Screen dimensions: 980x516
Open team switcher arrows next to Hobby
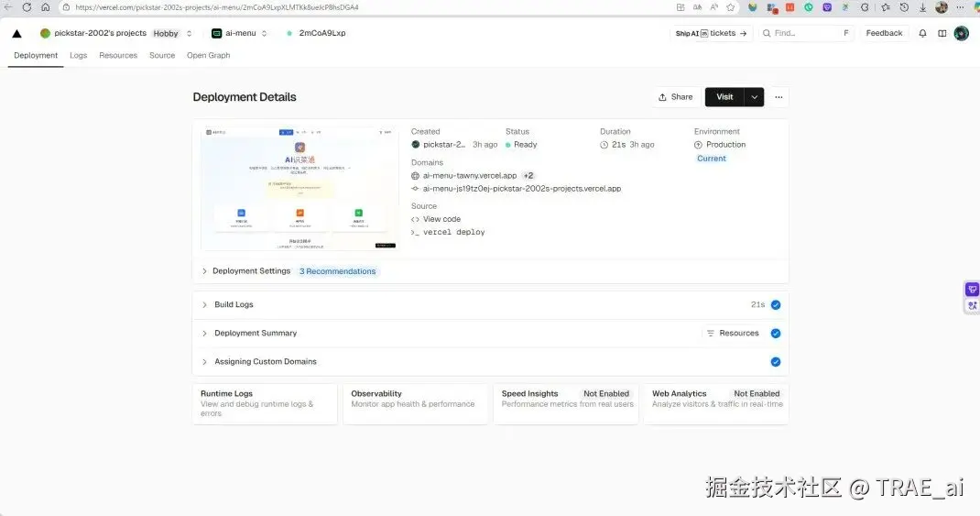[189, 33]
